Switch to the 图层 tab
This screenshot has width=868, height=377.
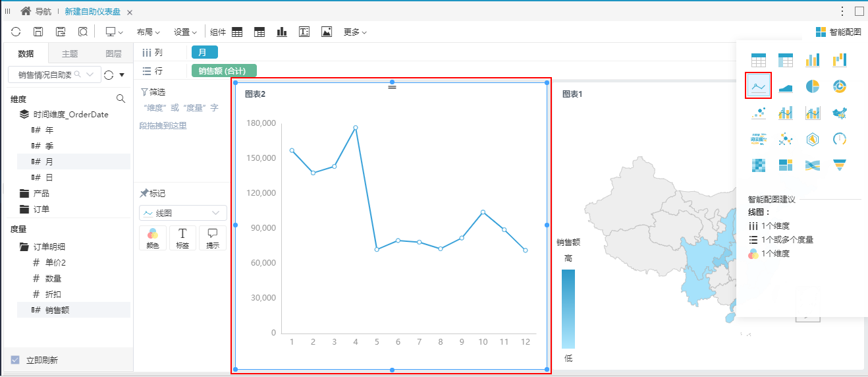point(113,54)
